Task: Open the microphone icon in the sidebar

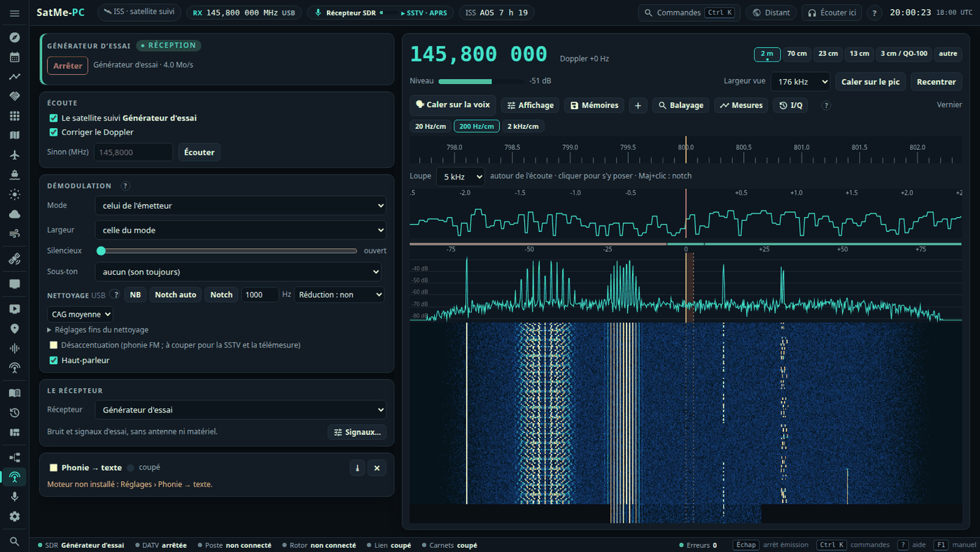Action: pyautogui.click(x=15, y=497)
